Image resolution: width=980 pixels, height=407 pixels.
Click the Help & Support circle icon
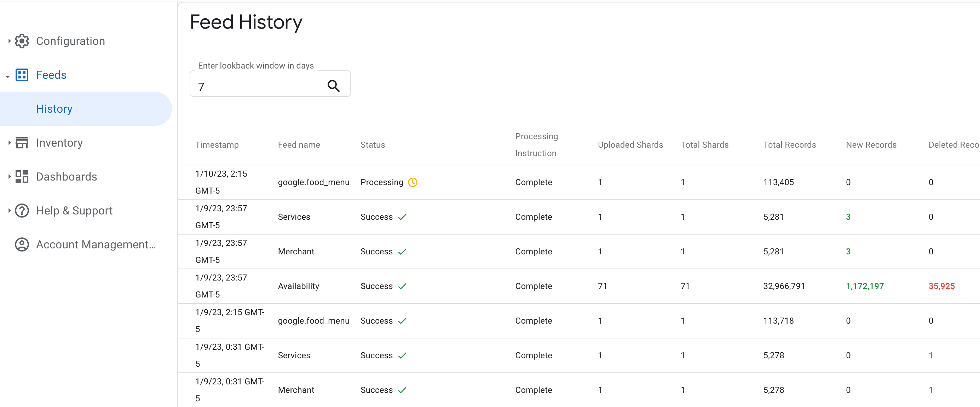(22, 210)
